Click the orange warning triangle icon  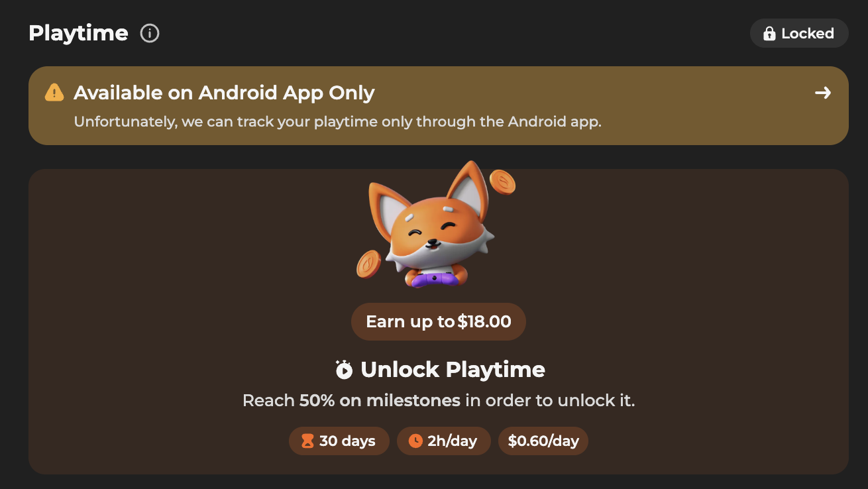[54, 93]
